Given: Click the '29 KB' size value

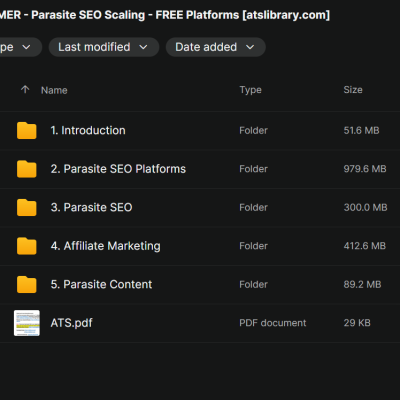Looking at the screenshot, I should (x=357, y=323).
